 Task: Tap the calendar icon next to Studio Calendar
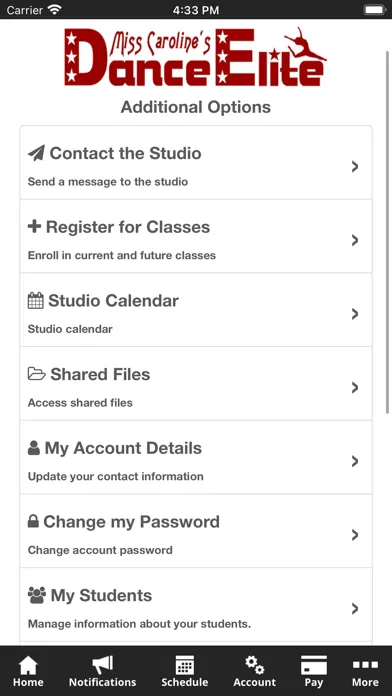click(36, 301)
